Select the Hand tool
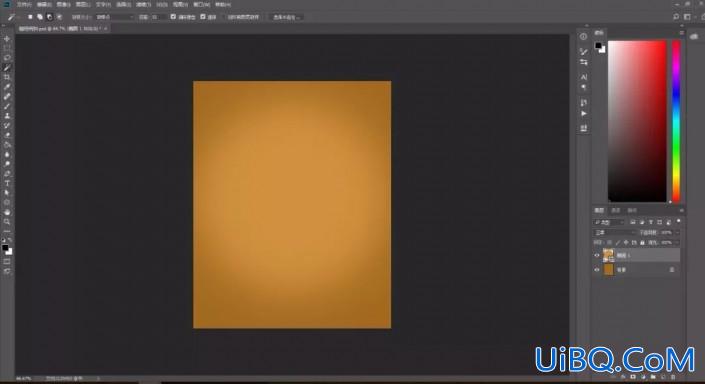705x384 pixels. pyautogui.click(x=7, y=212)
